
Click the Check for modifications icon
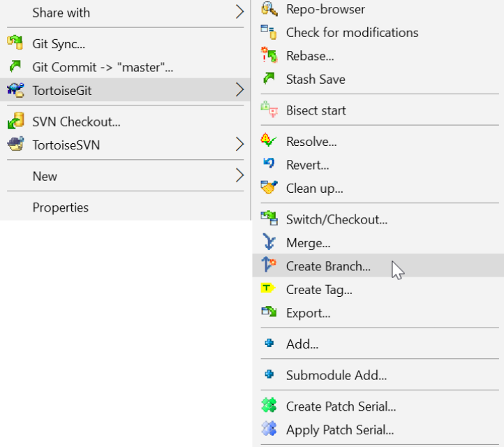tap(269, 32)
